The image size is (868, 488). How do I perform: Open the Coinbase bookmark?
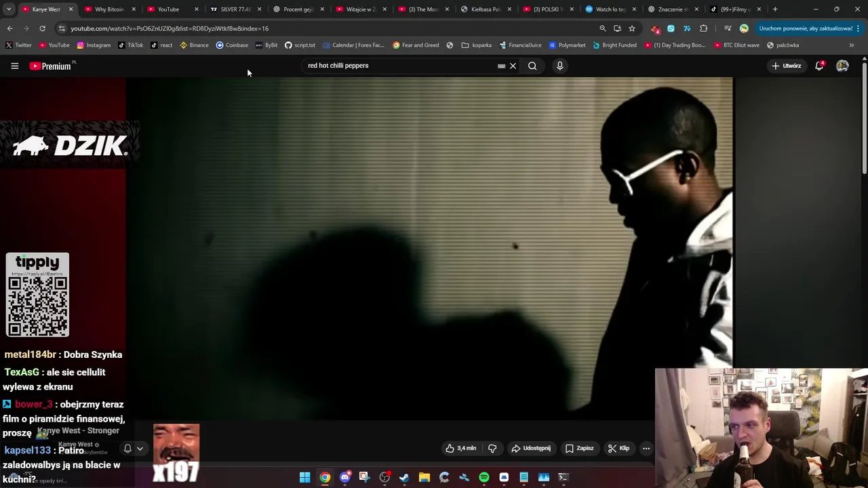pos(232,45)
